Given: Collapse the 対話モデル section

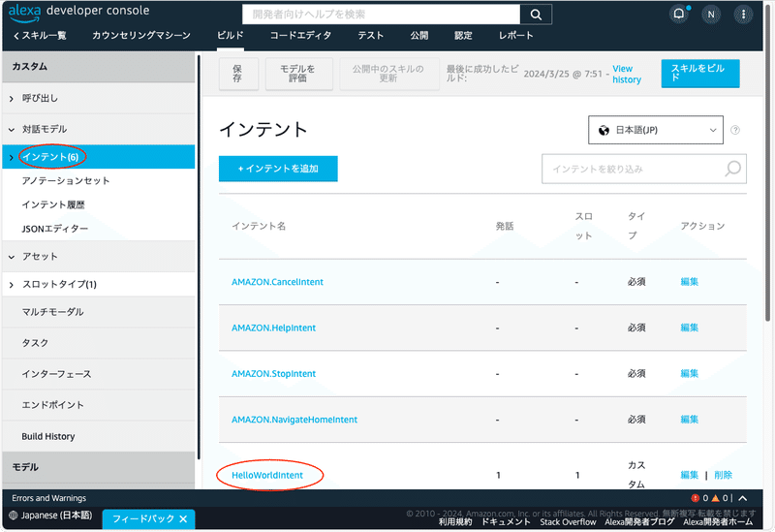Looking at the screenshot, I should [12, 130].
